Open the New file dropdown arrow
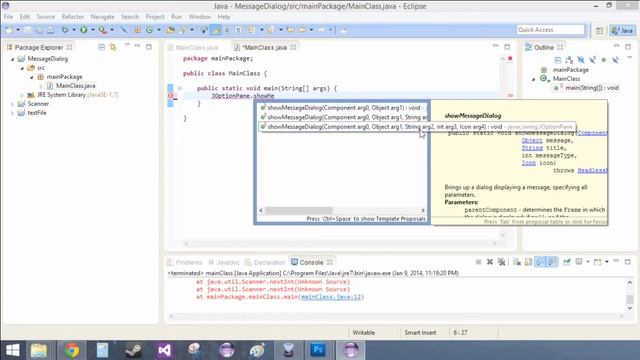 click(18, 30)
